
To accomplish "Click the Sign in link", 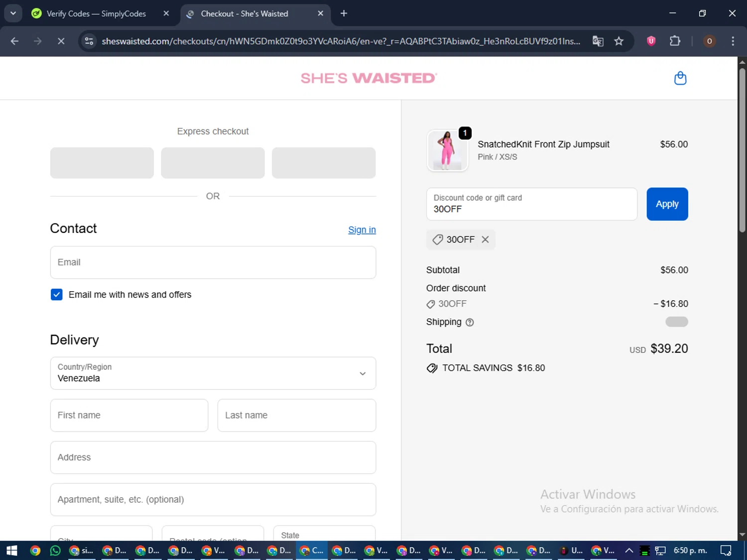I will [362, 230].
